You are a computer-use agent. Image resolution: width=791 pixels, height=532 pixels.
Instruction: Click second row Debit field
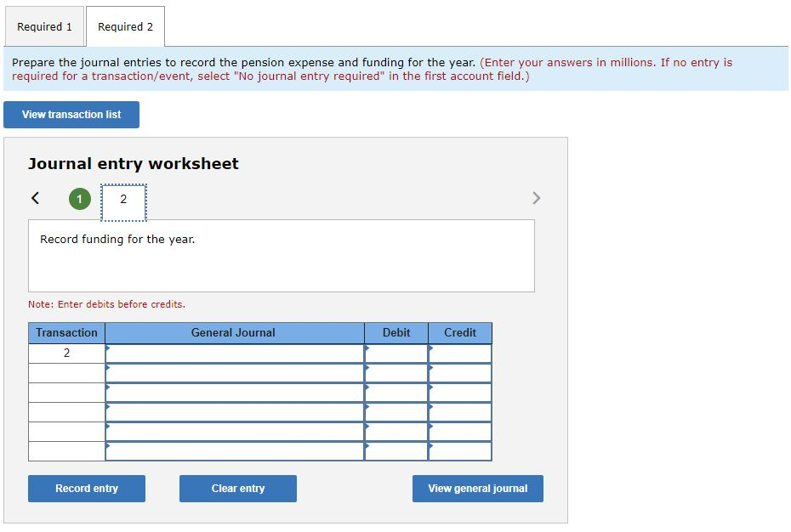(x=396, y=373)
